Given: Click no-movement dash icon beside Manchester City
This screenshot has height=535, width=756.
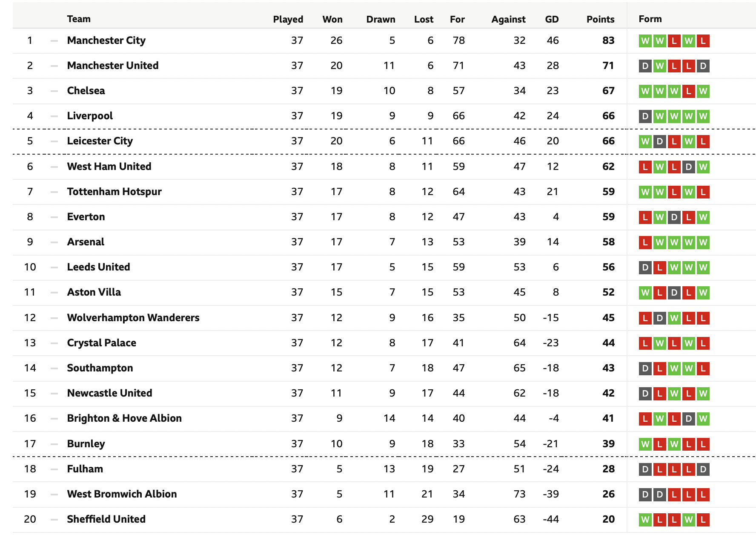Looking at the screenshot, I should [x=54, y=41].
